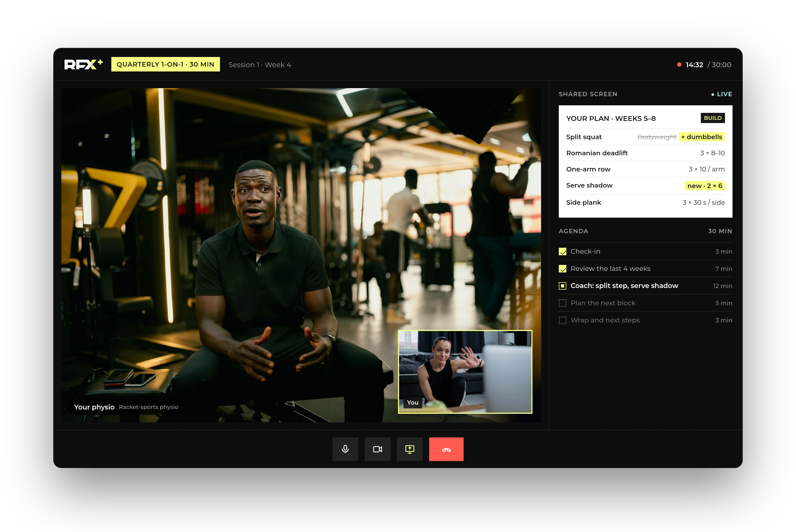The width and height of the screenshot is (796, 532).
Task: Toggle Coach: split step, serve shadow checkbox
Action: click(563, 286)
